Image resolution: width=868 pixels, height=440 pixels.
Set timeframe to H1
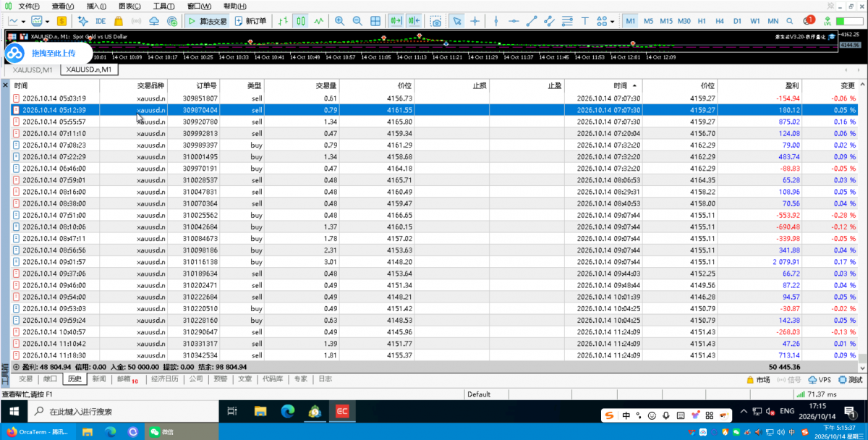click(x=702, y=21)
